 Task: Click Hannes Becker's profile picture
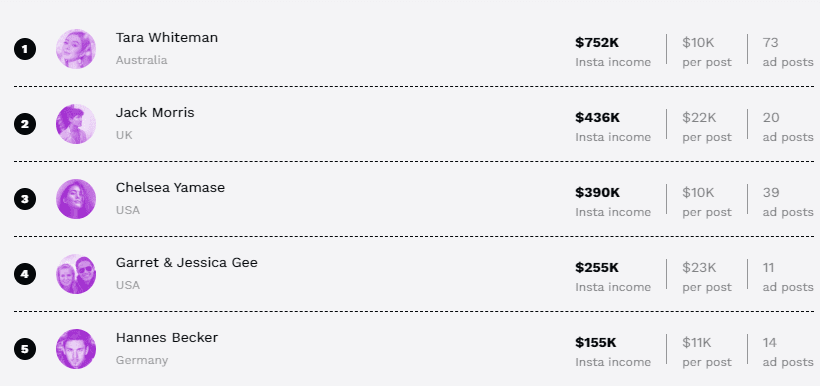76,349
